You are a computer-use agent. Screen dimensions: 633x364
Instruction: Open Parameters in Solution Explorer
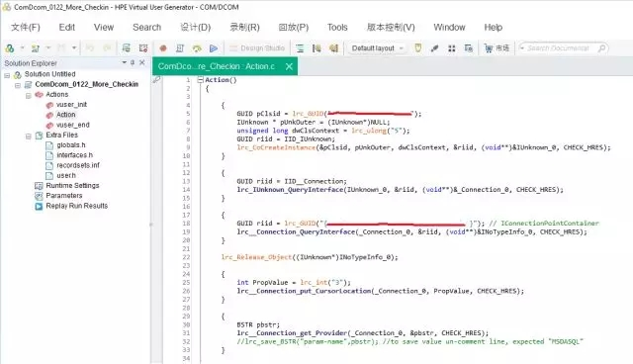tap(63, 196)
